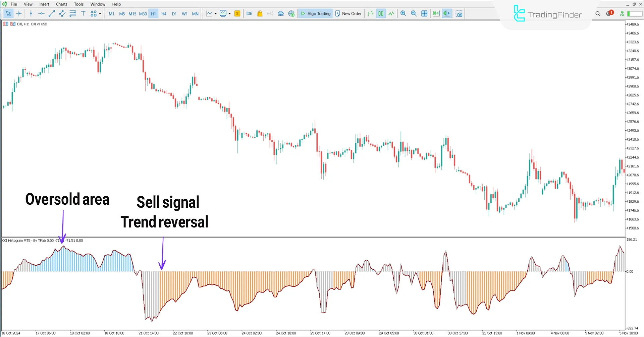
Task: Enable chart auto scroll
Action: coord(435,13)
